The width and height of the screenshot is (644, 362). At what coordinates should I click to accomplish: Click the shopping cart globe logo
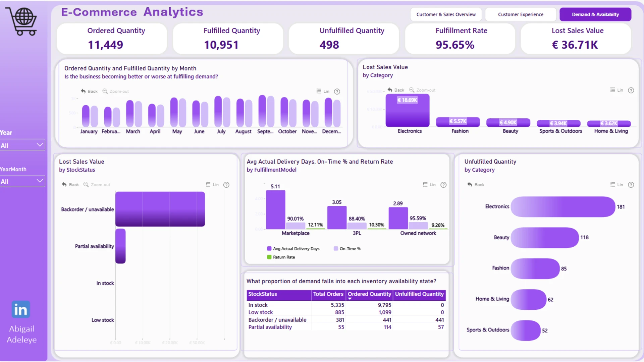[21, 21]
